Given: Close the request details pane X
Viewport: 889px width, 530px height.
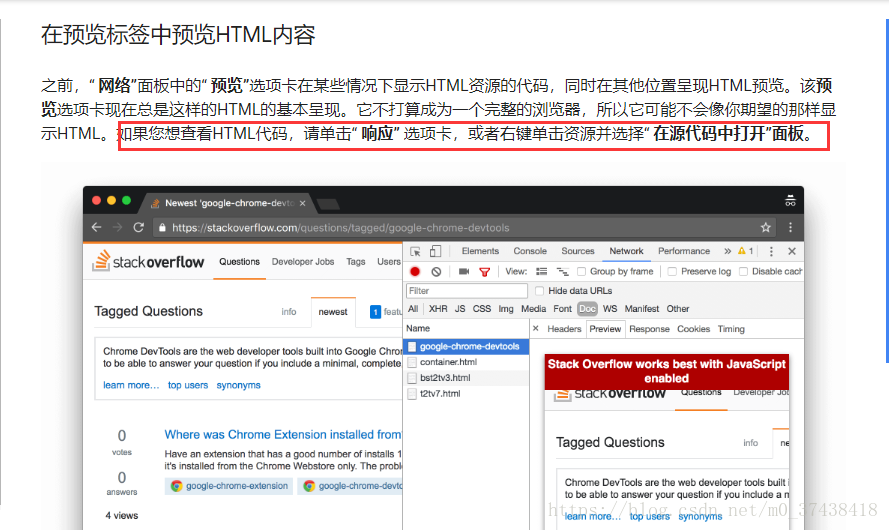Looking at the screenshot, I should (535, 328).
